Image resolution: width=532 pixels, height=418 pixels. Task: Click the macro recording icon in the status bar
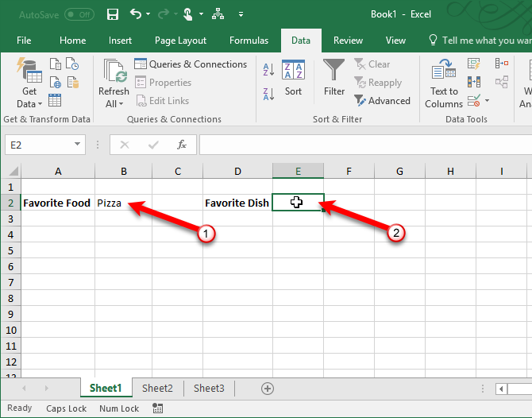[157, 408]
